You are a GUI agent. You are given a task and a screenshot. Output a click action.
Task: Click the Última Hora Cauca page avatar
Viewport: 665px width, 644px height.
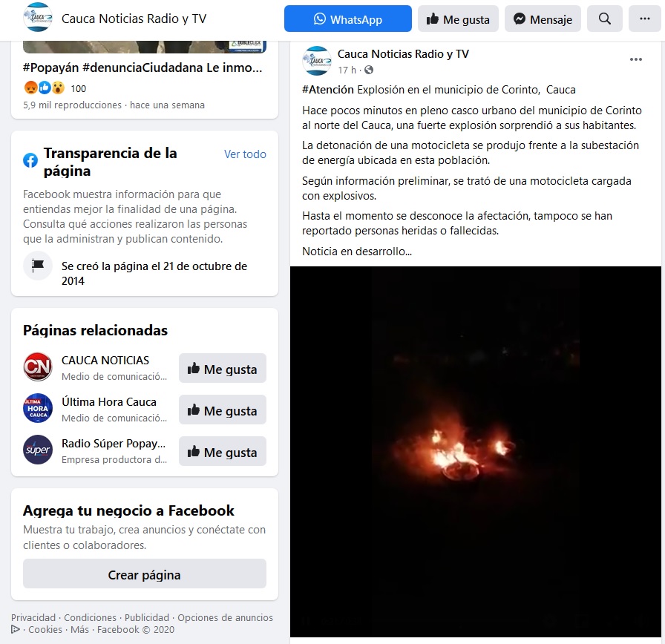click(38, 408)
